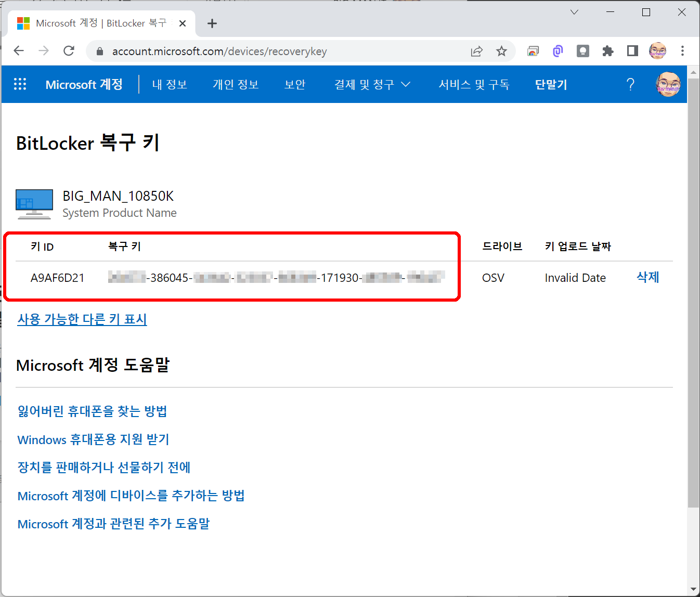Open 장치를 판매하거나 선물하기 전에 link
This screenshot has width=700, height=597.
point(104,468)
